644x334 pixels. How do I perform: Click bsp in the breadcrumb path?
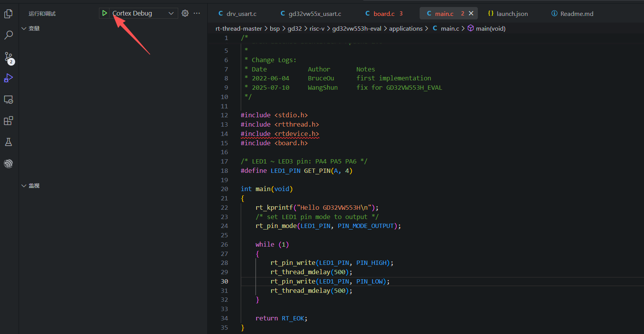click(x=275, y=28)
